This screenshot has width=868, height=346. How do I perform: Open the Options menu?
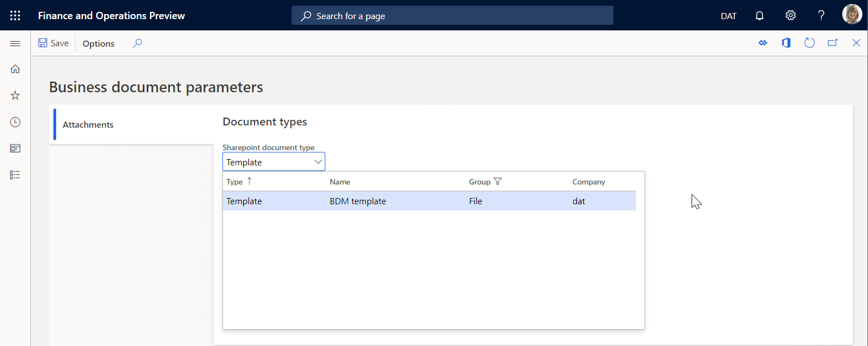[98, 43]
